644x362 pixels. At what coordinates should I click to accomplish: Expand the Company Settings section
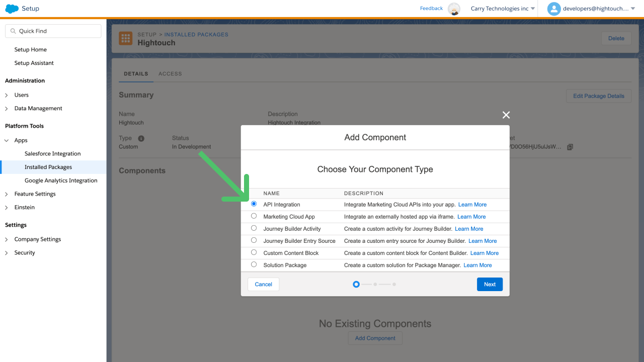(7, 240)
